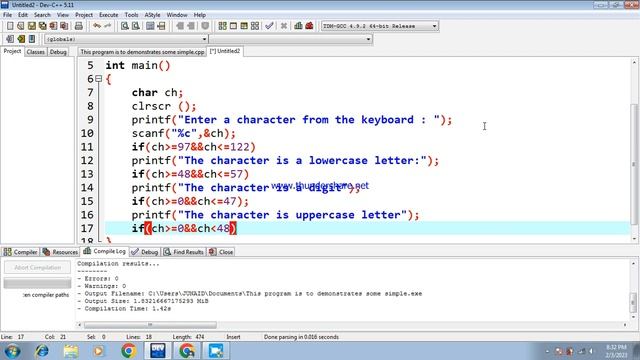
Task: Open the Resources bottom panel tab
Action: click(60, 252)
